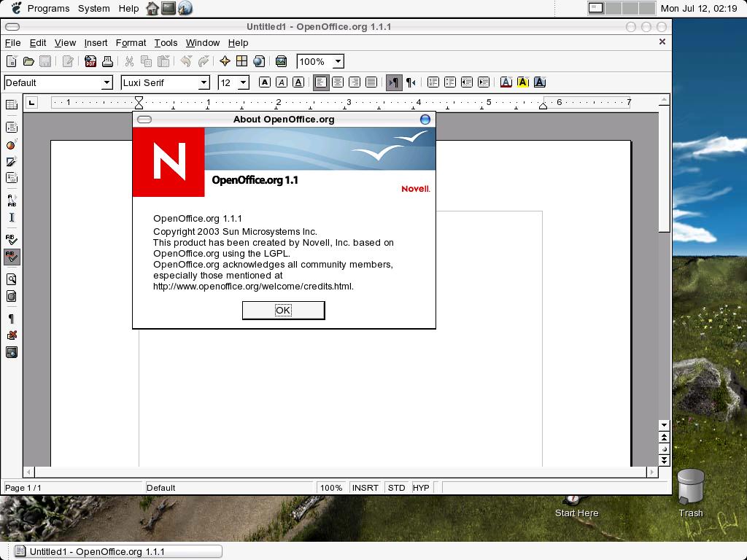Open the GNOME Programs menu
The image size is (747, 560).
[48, 8]
